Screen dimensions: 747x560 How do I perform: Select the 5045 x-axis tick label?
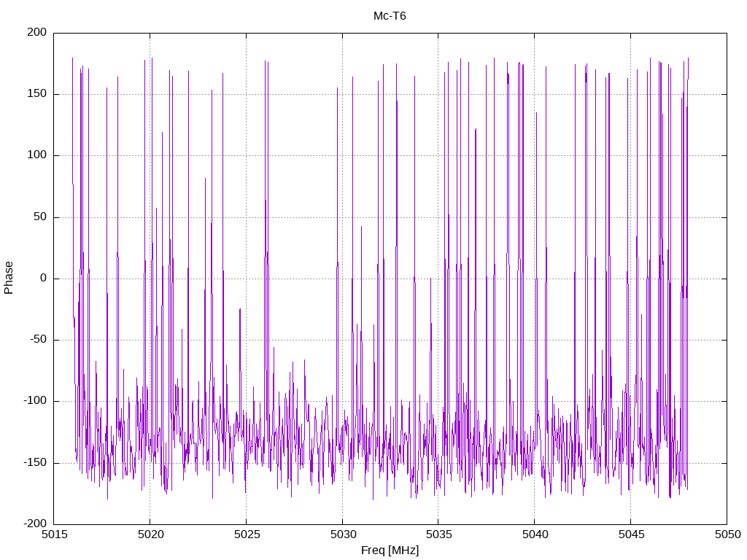[631, 534]
